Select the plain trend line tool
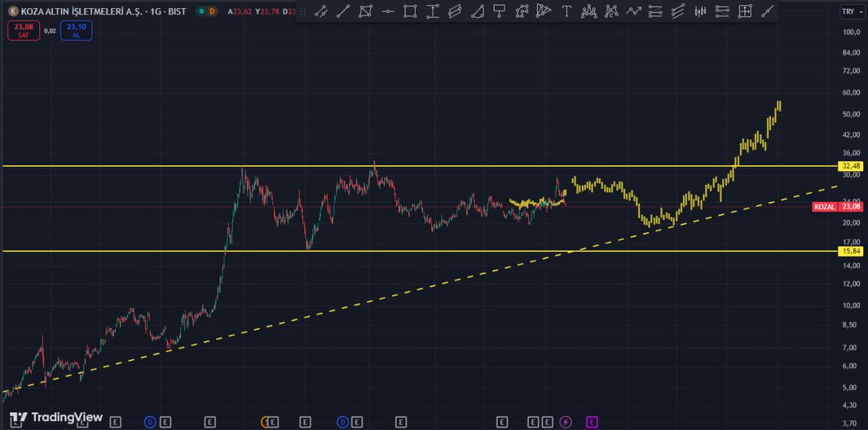The width and height of the screenshot is (868, 430). [344, 11]
